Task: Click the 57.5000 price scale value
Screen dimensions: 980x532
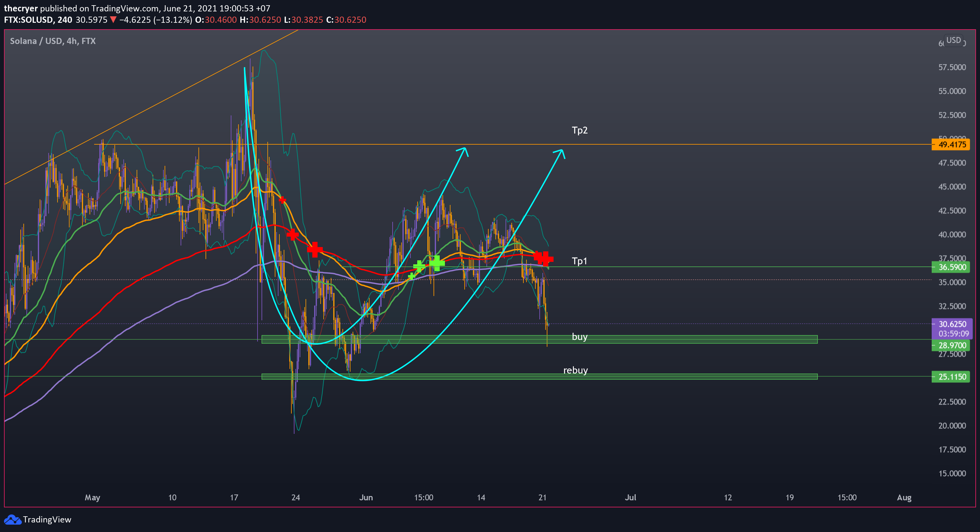Action: [x=952, y=67]
